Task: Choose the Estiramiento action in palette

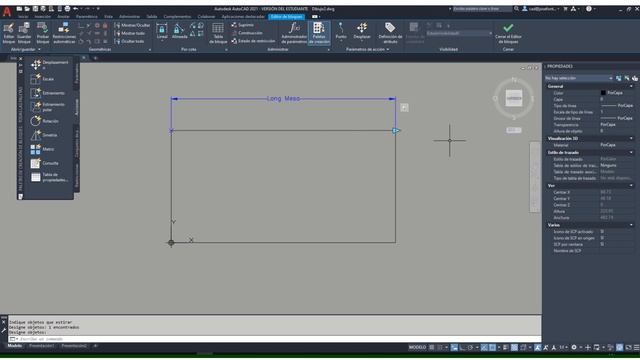Action: [47, 93]
